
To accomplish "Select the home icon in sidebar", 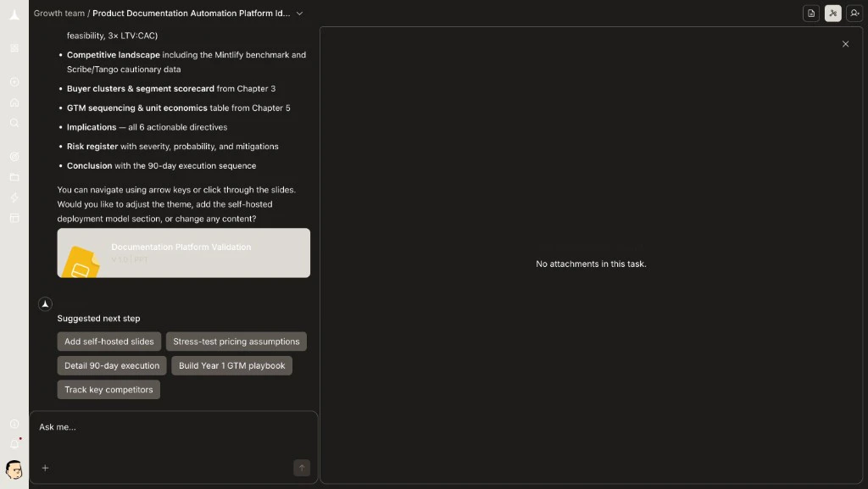I will (14, 102).
